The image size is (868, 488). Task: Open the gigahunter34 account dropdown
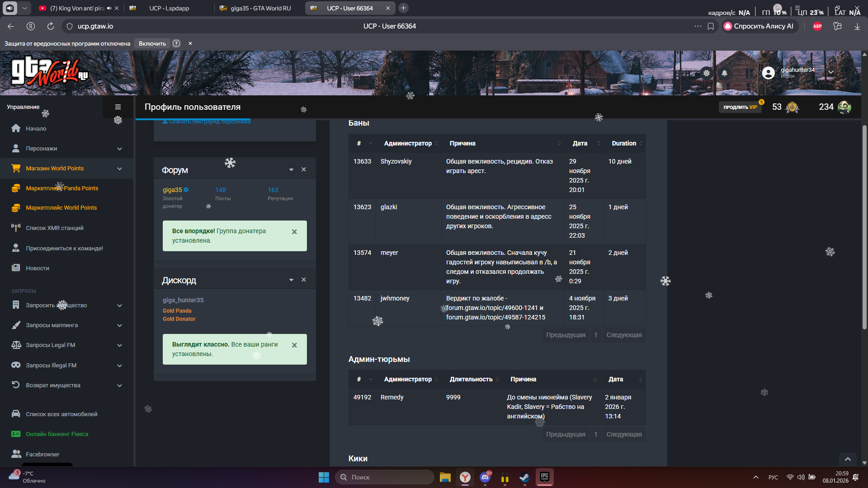830,72
